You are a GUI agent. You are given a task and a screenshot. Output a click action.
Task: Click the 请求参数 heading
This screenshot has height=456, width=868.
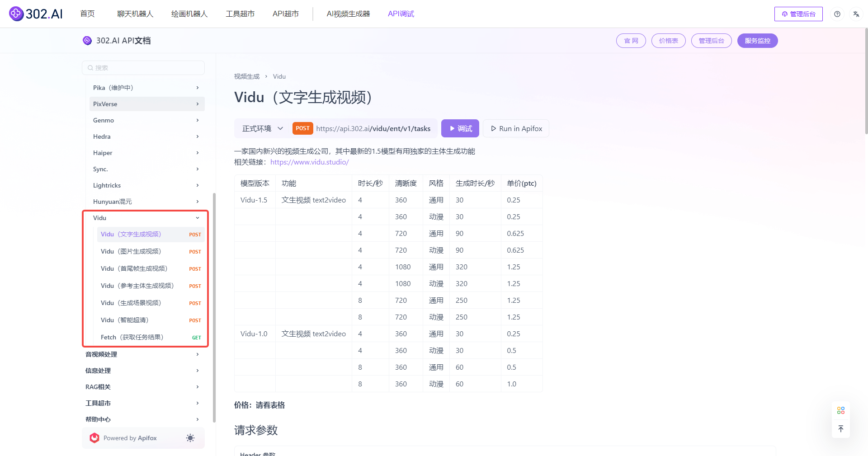point(256,430)
